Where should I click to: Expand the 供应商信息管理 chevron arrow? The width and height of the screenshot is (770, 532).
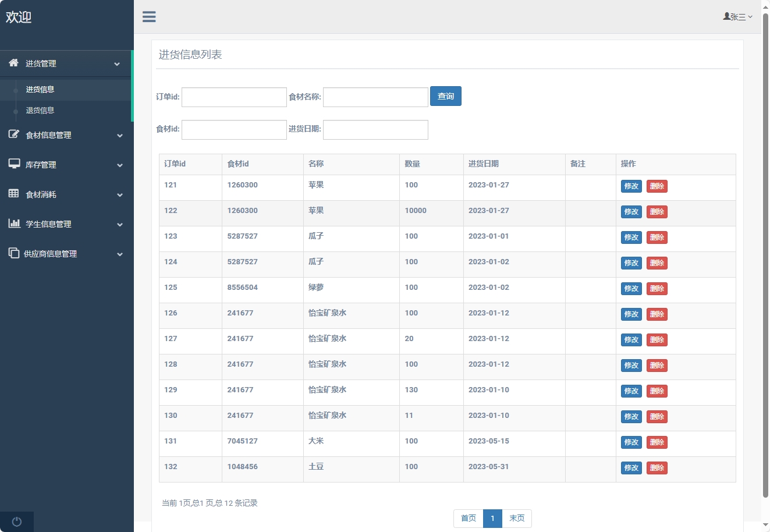pos(120,254)
